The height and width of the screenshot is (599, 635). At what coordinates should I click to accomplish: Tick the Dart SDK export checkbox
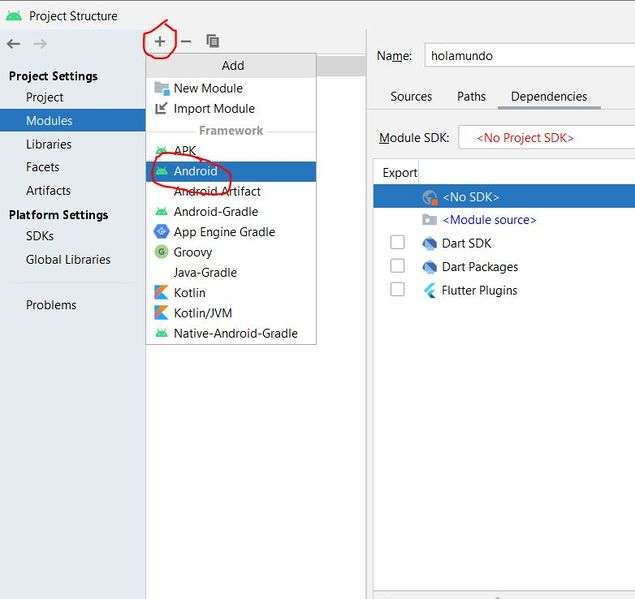point(397,242)
